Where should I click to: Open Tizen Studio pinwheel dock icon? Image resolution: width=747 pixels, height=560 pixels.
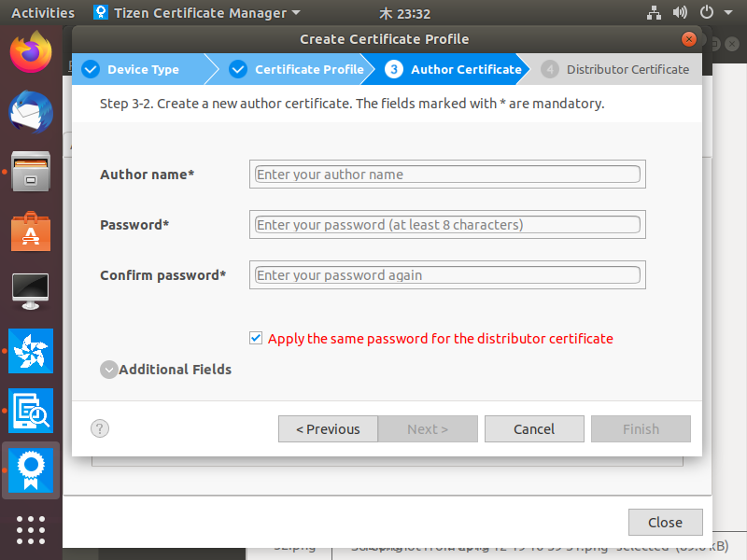pyautogui.click(x=31, y=351)
